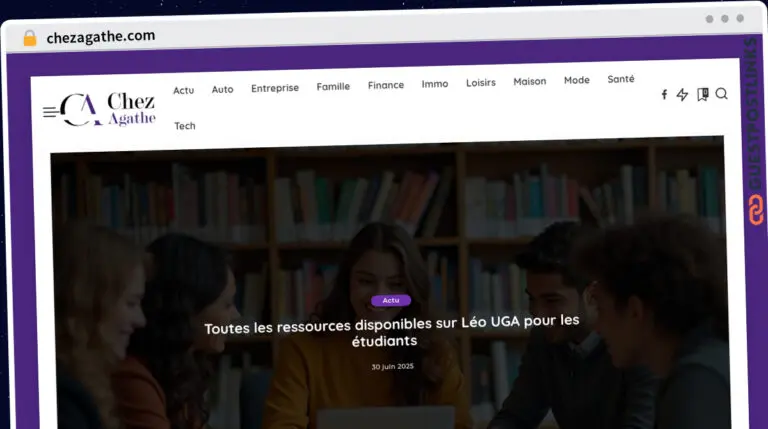Click the padlock icon in address bar
The height and width of the screenshot is (429, 768).
tap(30, 38)
